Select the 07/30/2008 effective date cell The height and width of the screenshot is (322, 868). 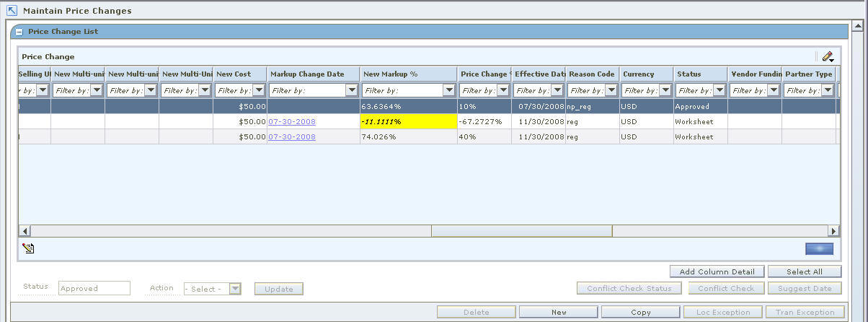(539, 106)
